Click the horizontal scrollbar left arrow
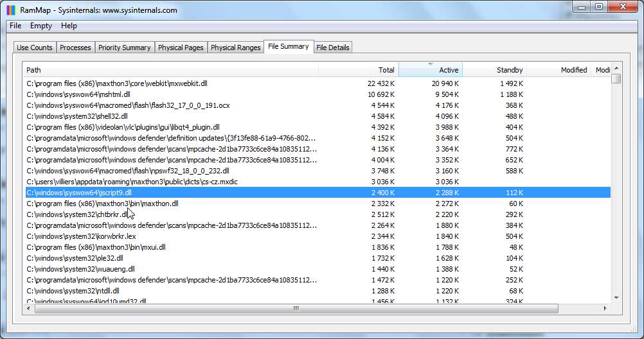Viewport: 644px width, 339px height. coord(28,308)
